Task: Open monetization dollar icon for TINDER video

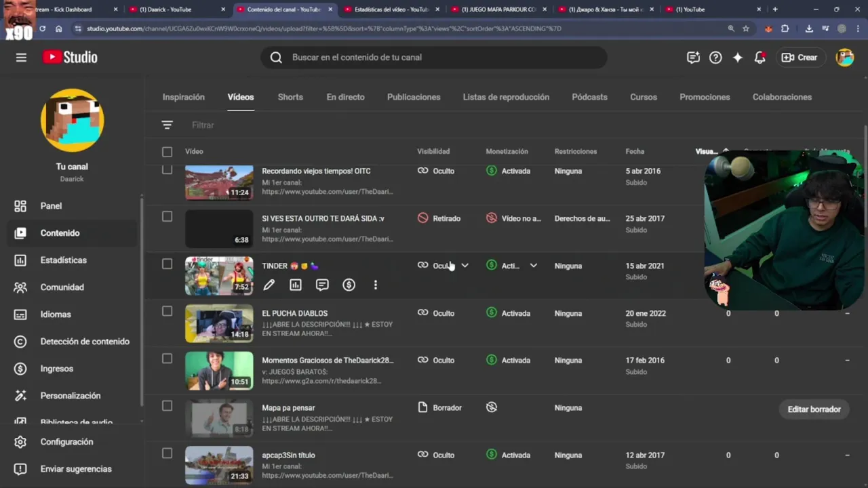Action: click(349, 285)
